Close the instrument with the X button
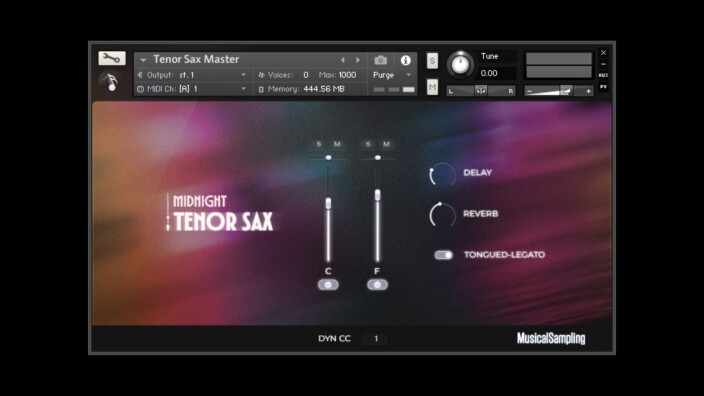The height and width of the screenshot is (396, 704). click(603, 53)
